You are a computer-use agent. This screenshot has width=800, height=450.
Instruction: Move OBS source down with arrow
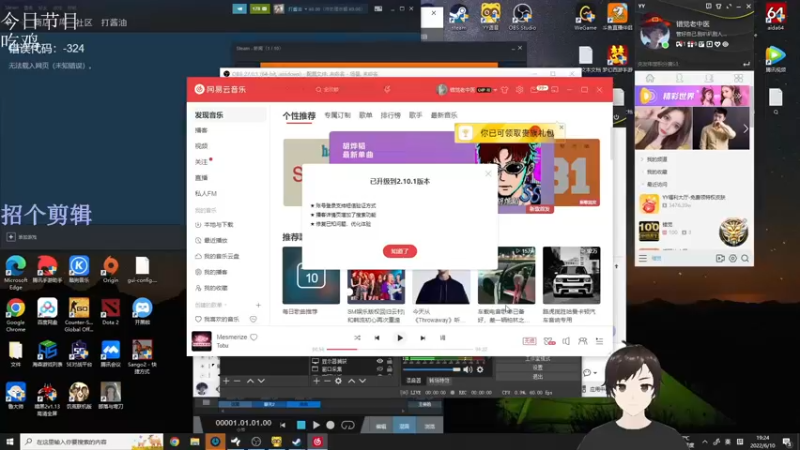click(362, 381)
